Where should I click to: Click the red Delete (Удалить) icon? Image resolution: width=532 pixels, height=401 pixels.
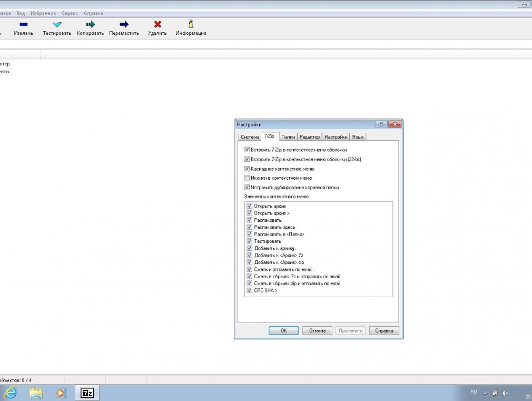point(157,24)
